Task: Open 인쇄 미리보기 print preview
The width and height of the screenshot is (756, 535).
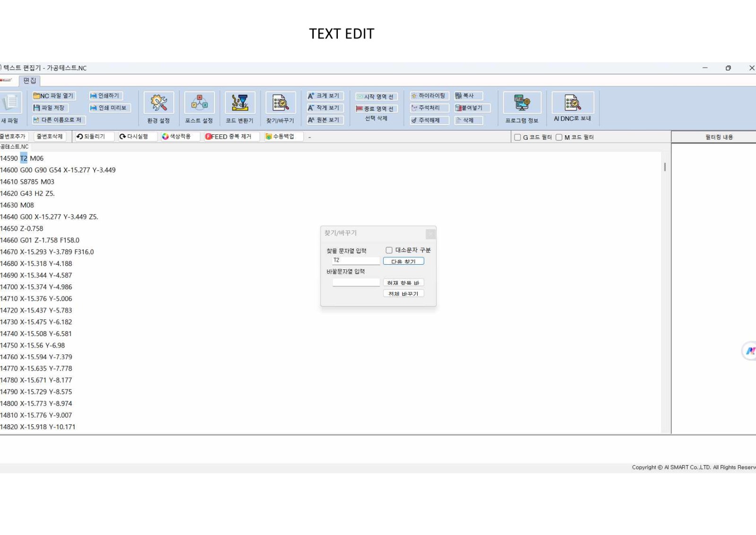Action: tap(109, 108)
